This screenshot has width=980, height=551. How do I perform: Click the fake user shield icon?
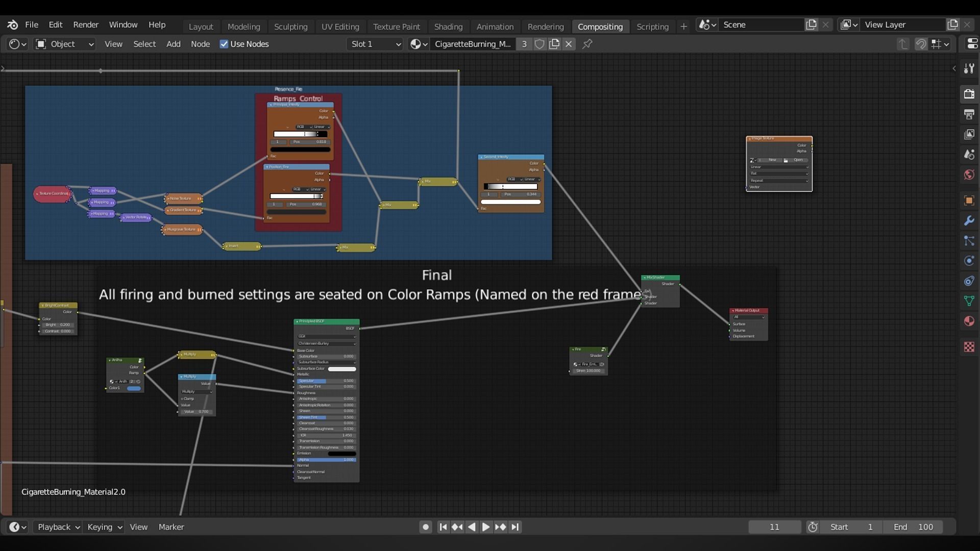pos(540,44)
